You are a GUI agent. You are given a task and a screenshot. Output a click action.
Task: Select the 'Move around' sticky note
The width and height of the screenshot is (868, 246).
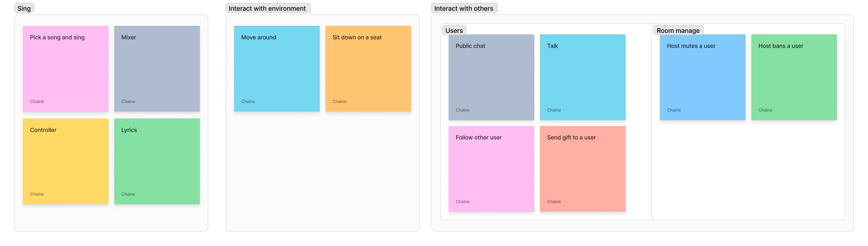point(277,68)
